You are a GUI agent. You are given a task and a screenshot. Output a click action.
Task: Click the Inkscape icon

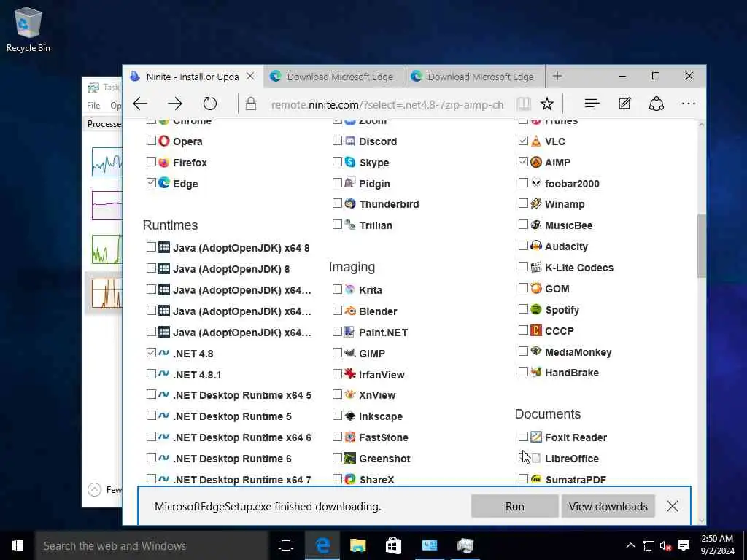350,416
